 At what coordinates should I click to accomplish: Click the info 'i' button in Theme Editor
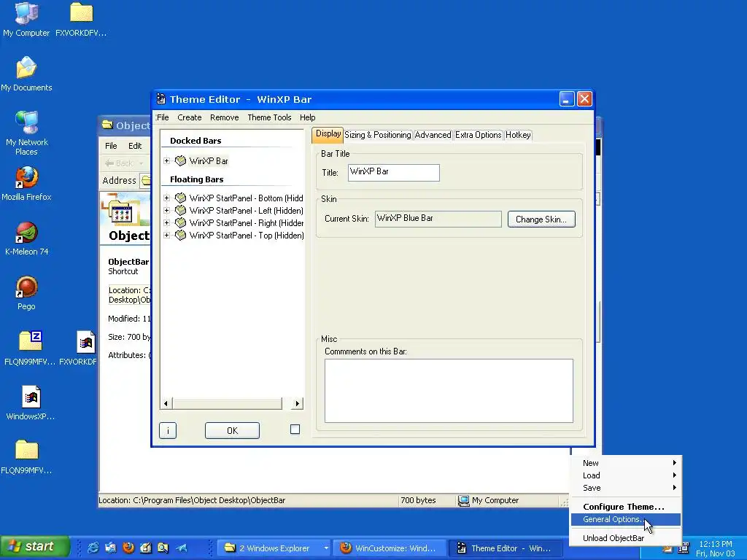[x=168, y=430]
